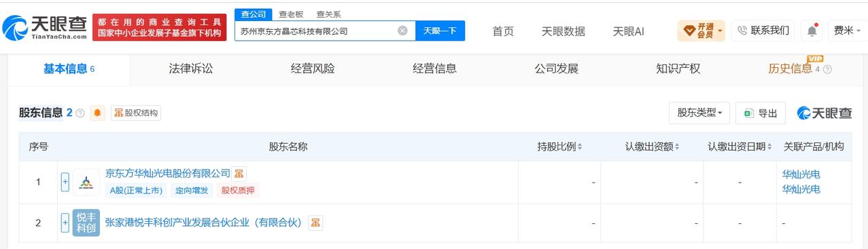Clear the search box with the X icon
Viewport: 868px width, 249px height.
click(402, 31)
